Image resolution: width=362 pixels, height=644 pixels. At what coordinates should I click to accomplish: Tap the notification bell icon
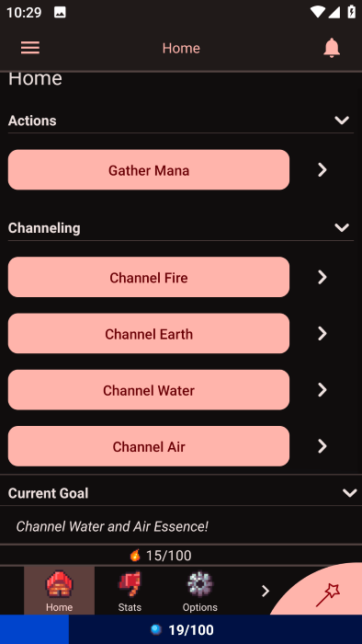(x=332, y=48)
